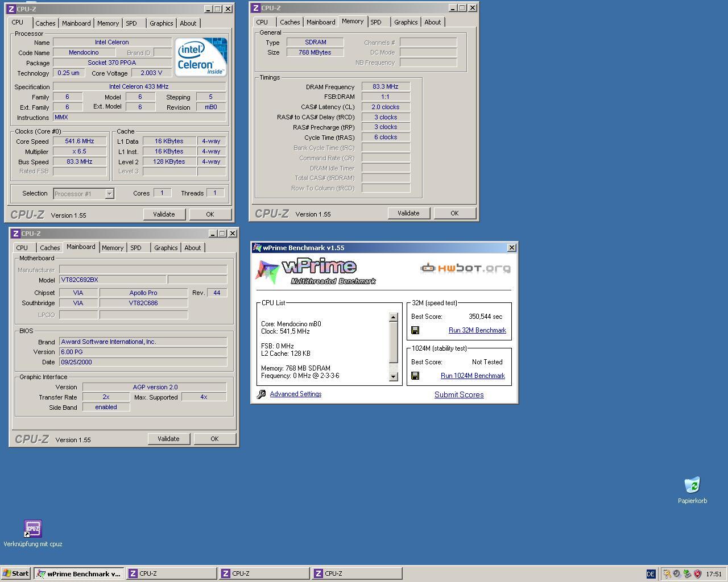This screenshot has height=582, width=728.
Task: Click the floppy save icon for 1024M score
Action: [x=415, y=376]
